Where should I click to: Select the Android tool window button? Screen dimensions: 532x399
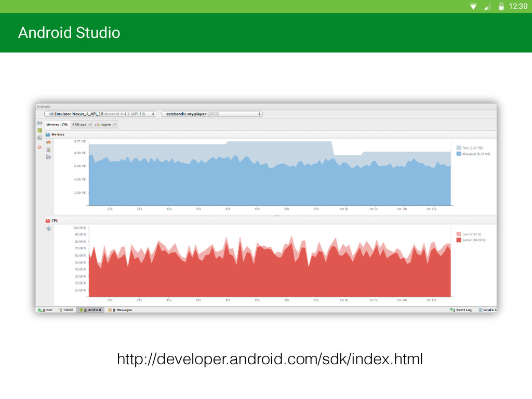pos(90,310)
